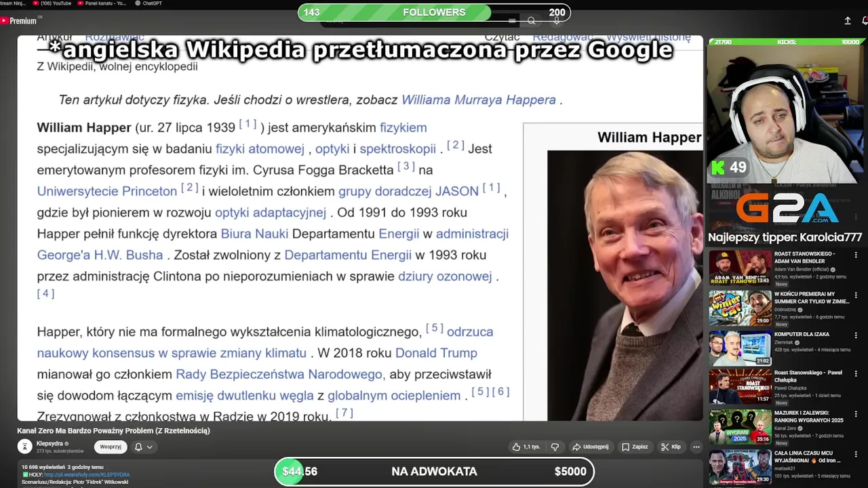
Task: Click William Happer's portrait photo
Action: click(x=625, y=285)
